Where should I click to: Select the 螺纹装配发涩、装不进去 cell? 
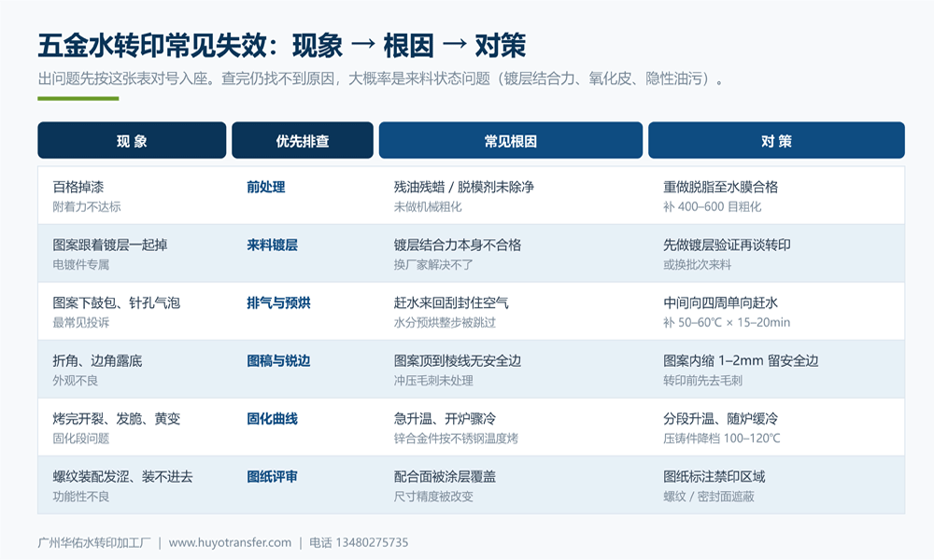(x=122, y=477)
